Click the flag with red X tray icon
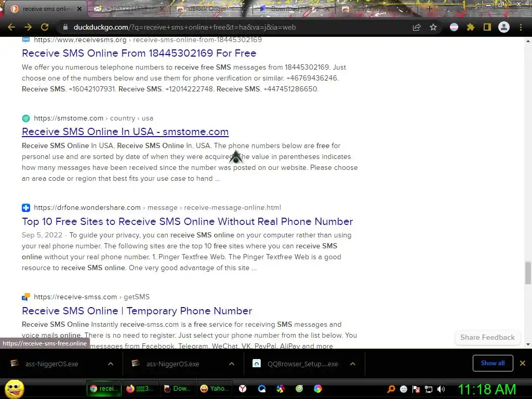 click(416, 389)
